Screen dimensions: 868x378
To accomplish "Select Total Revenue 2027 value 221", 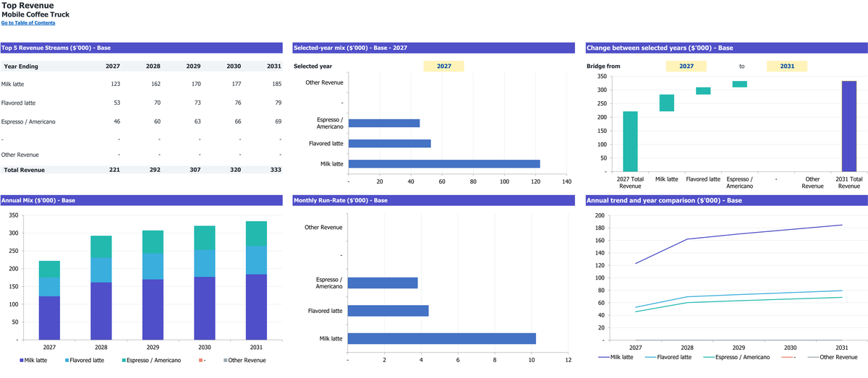I will click(114, 170).
